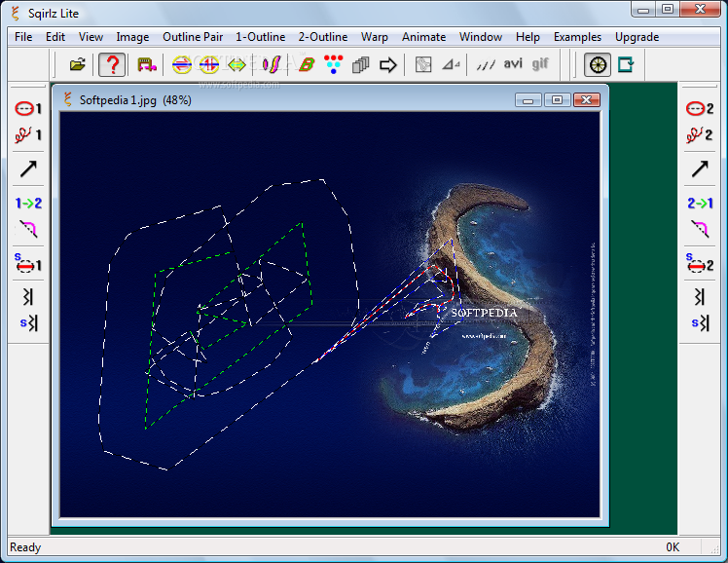The image size is (728, 563).
Task: Select the right panel black arrow tool
Action: [700, 169]
